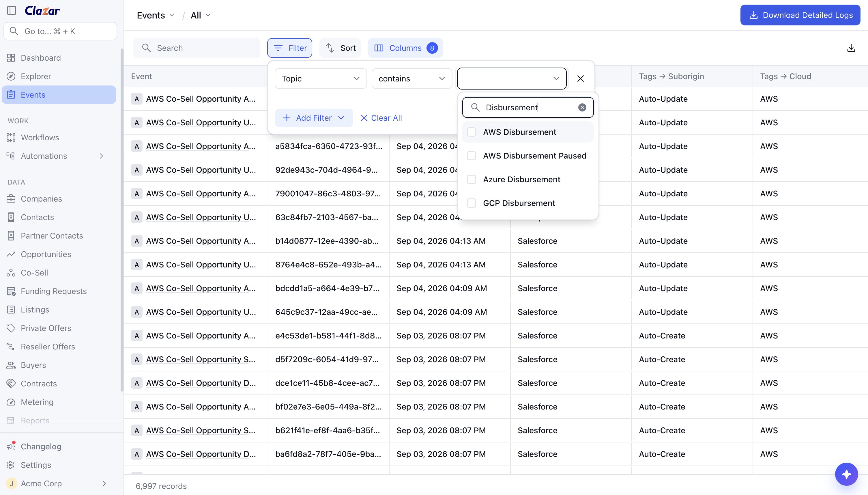Click Auto-Create in row d5f7209c-6054
The width and height of the screenshot is (868, 495).
[662, 359]
